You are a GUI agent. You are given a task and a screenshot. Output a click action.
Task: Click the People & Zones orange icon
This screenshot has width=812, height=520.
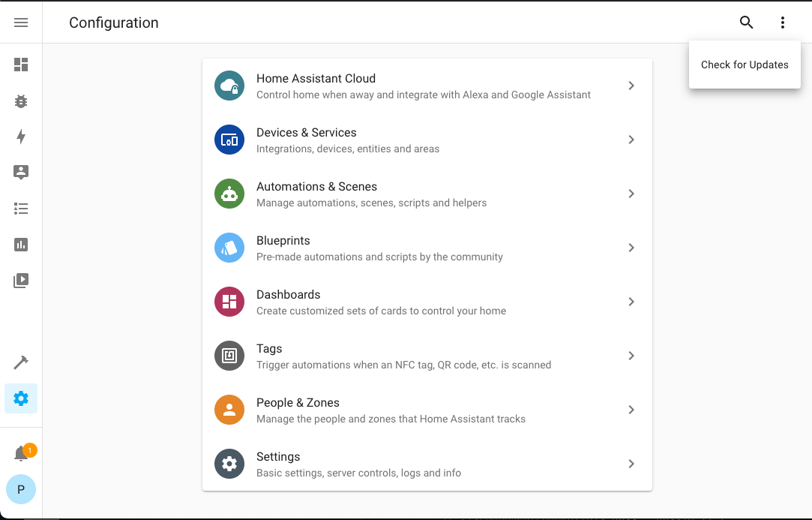tap(229, 410)
